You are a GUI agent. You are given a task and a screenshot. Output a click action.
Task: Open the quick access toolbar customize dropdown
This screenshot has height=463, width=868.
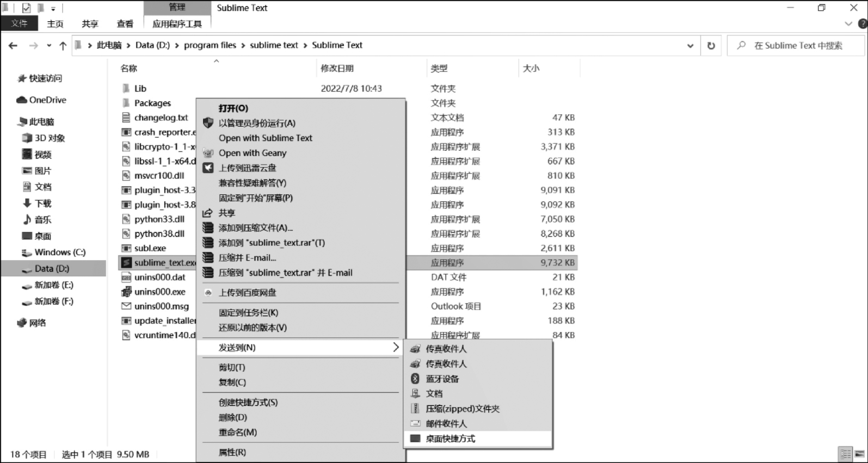53,8
